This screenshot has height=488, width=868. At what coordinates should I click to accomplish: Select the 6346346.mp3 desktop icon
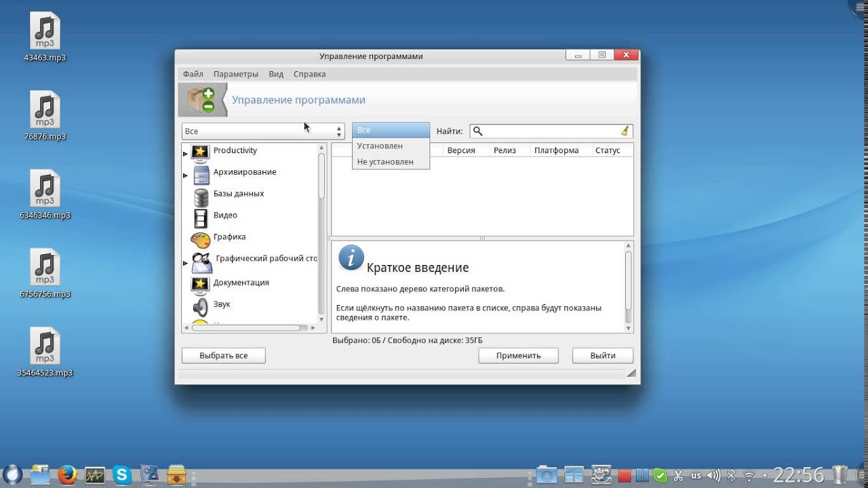click(45, 195)
